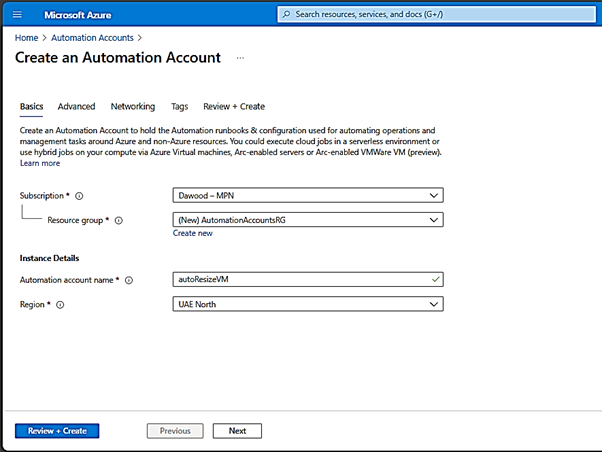Select the Basics tab

[x=31, y=106]
